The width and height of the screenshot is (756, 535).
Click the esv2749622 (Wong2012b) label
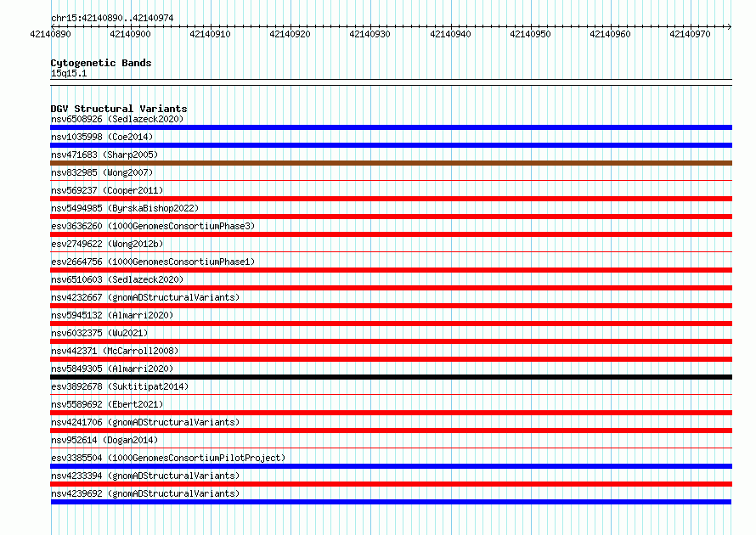[x=107, y=244]
